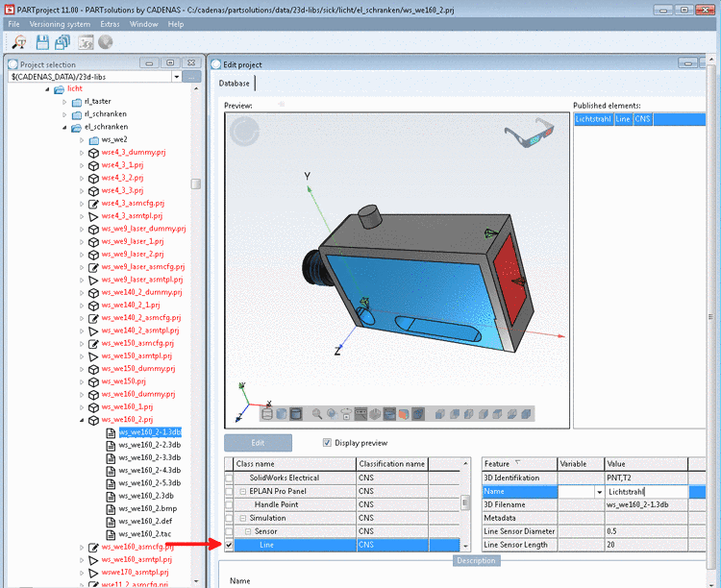The width and height of the screenshot is (721, 588).
Task: Click the project tree vertical scrollbar handle
Action: [x=196, y=184]
